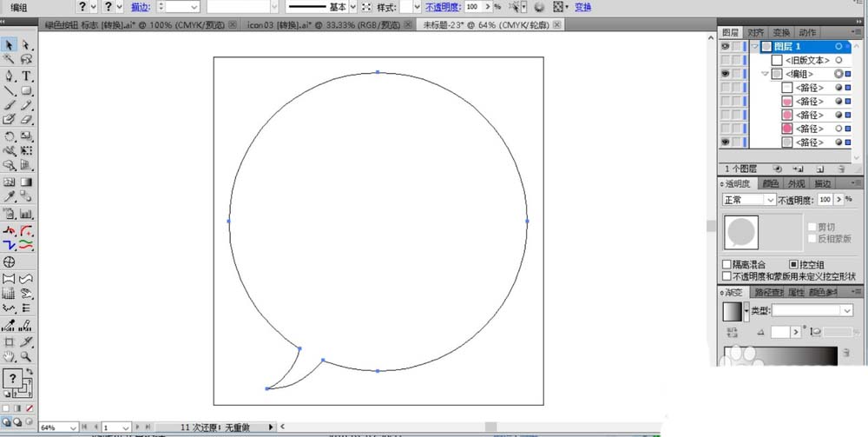Open stroke weight dropdown beside 描边
The height and width of the screenshot is (437, 868).
[x=194, y=7]
